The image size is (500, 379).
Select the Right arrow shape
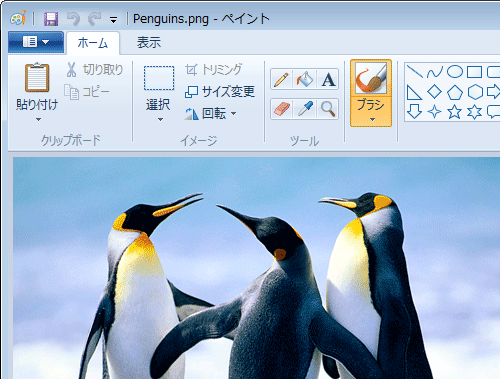493,92
